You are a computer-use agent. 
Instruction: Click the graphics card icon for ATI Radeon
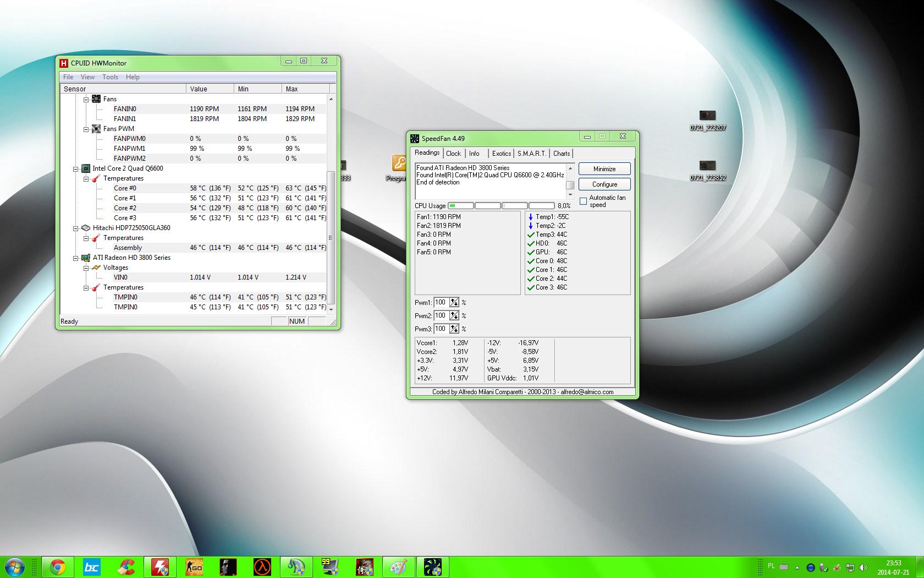pos(86,258)
